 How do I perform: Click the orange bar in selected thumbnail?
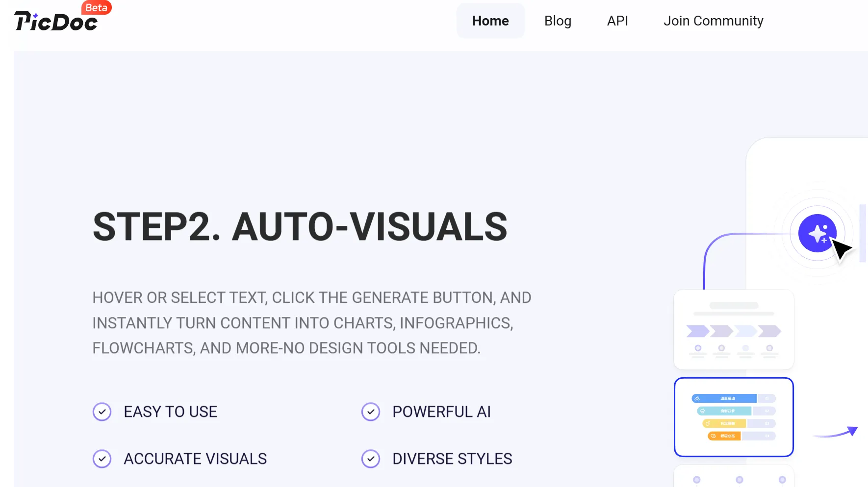point(724,436)
